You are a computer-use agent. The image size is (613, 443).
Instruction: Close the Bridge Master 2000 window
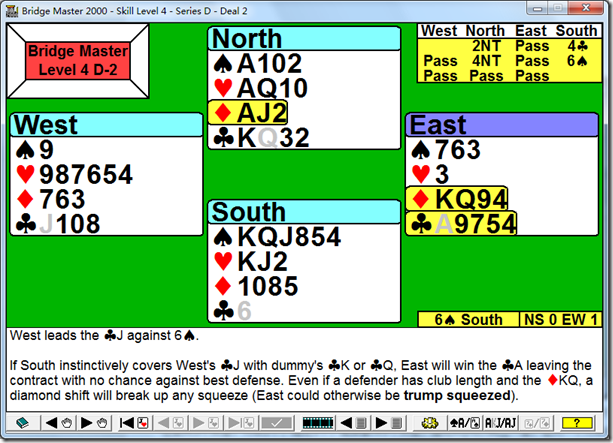pos(585,8)
